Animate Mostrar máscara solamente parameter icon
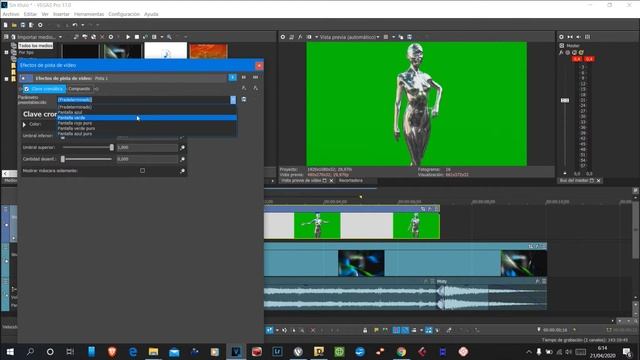This screenshot has height=360, width=640. click(182, 171)
